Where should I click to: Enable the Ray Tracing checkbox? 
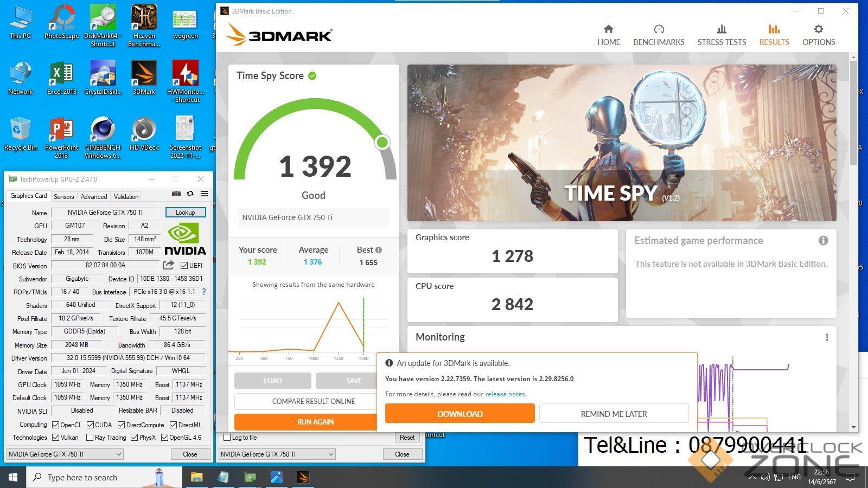(x=90, y=438)
